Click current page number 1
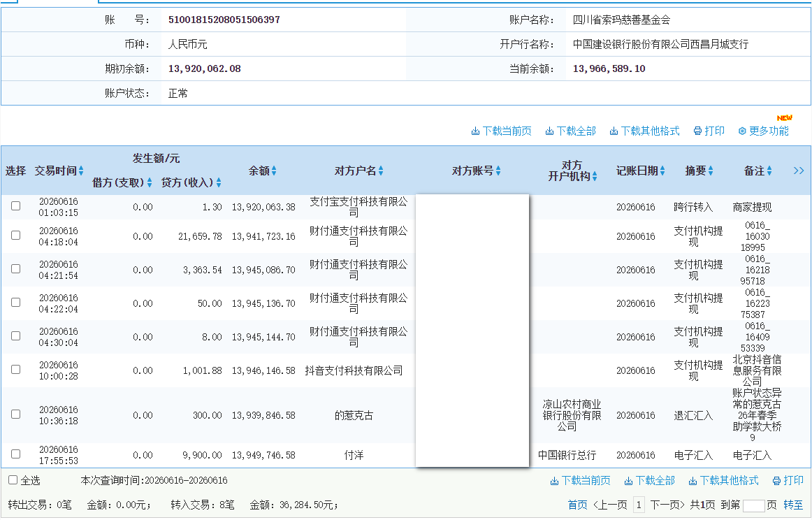The image size is (812, 520). (639, 505)
